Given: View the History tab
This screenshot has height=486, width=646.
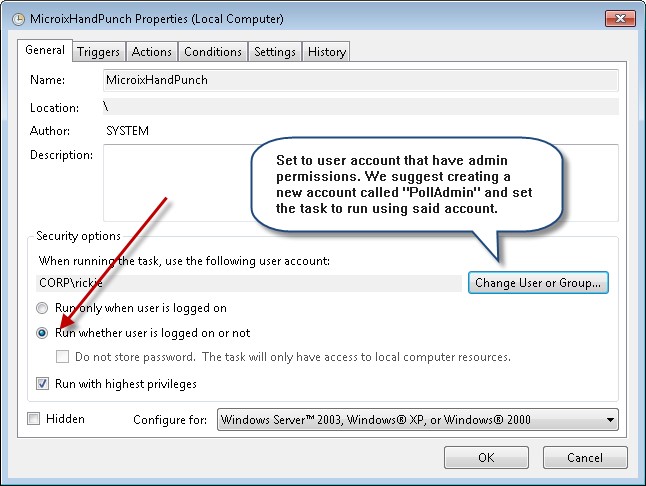Looking at the screenshot, I should pyautogui.click(x=326, y=52).
